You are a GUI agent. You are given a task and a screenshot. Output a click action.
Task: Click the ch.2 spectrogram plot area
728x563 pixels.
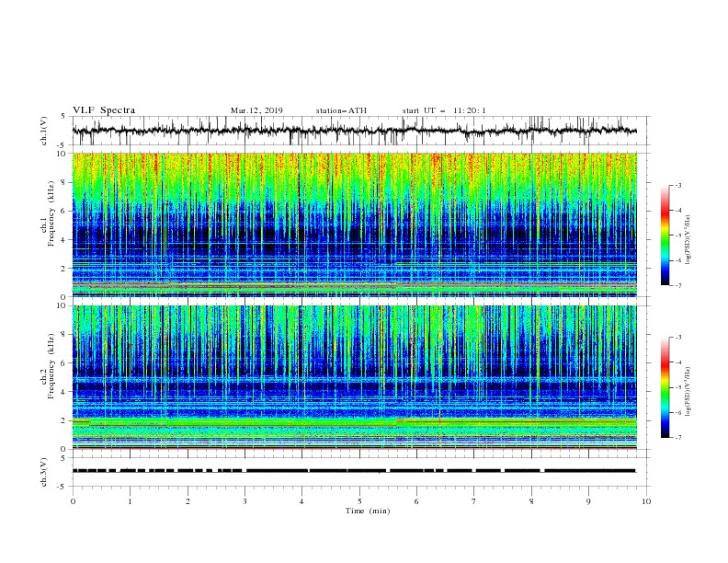click(x=355, y=377)
